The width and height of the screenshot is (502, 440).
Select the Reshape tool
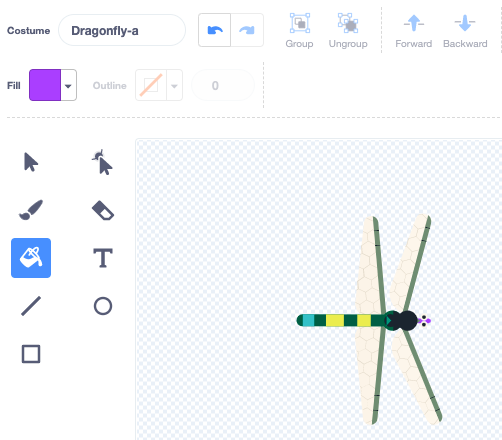coord(103,162)
